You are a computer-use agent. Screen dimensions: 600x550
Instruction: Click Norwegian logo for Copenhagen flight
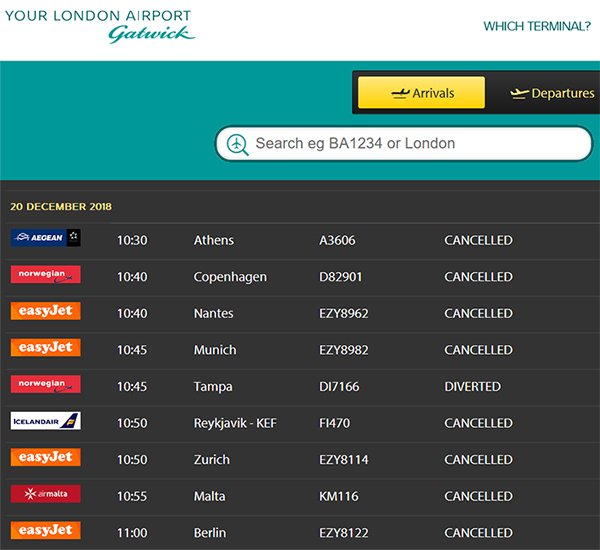point(45,275)
